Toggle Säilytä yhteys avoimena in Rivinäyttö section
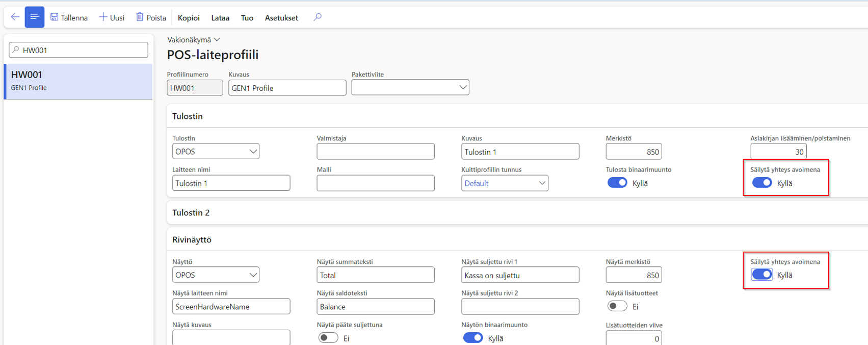 (x=762, y=275)
